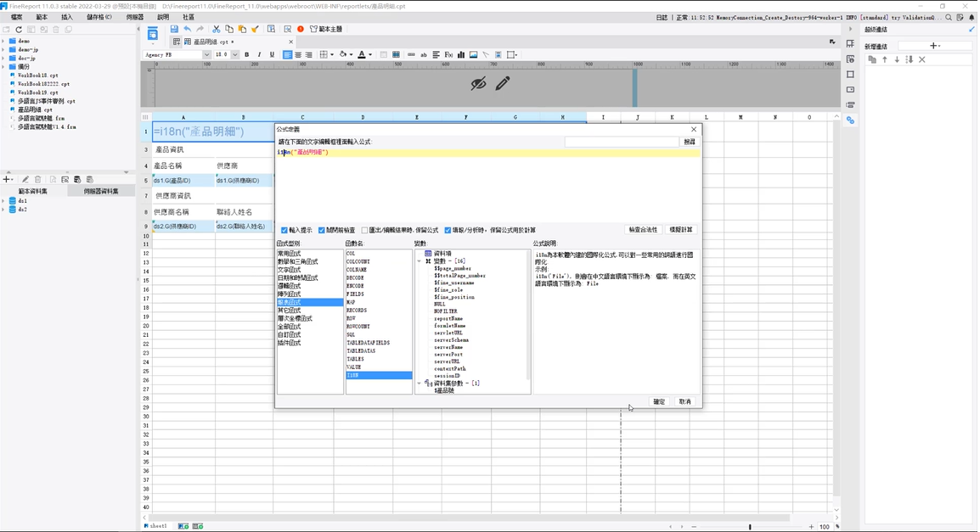Click the 模擬計算 button

tap(680, 230)
